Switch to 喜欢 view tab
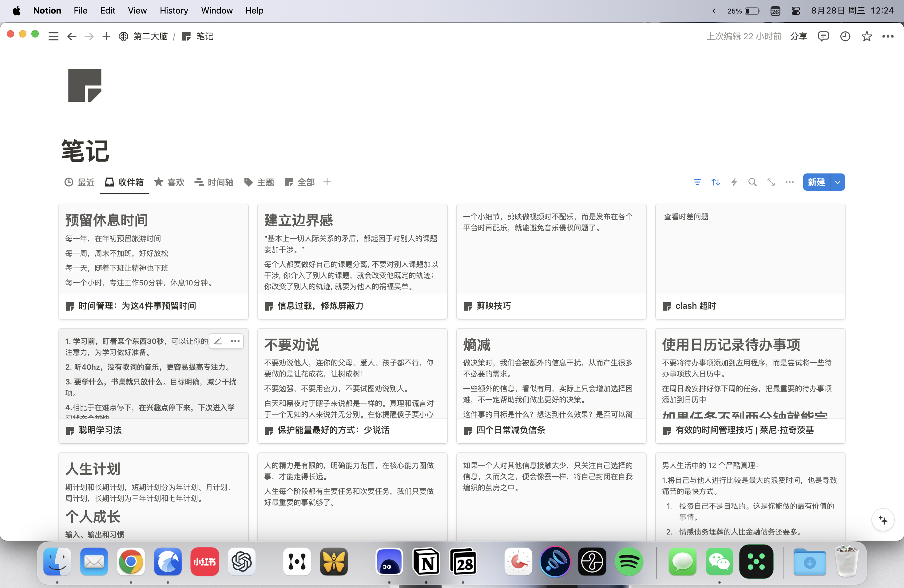The image size is (904, 588). [x=169, y=182]
